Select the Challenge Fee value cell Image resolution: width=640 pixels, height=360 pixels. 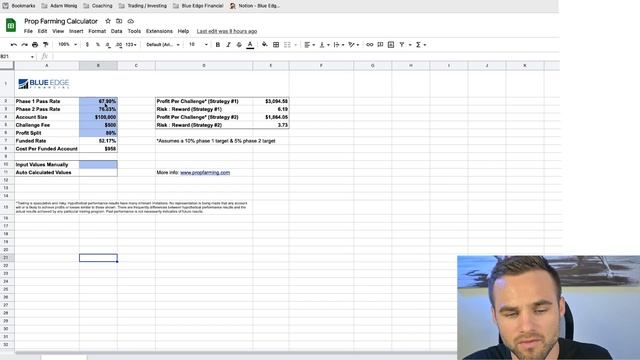(x=98, y=125)
